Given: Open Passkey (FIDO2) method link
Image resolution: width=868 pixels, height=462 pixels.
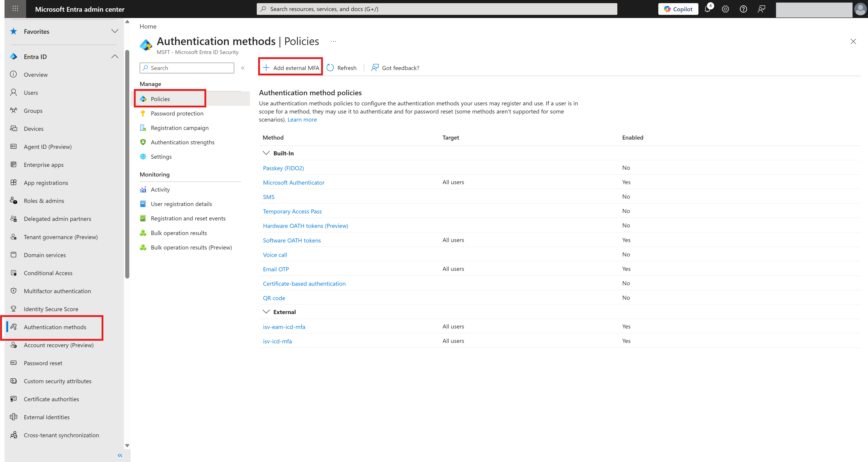Looking at the screenshot, I should click(283, 168).
